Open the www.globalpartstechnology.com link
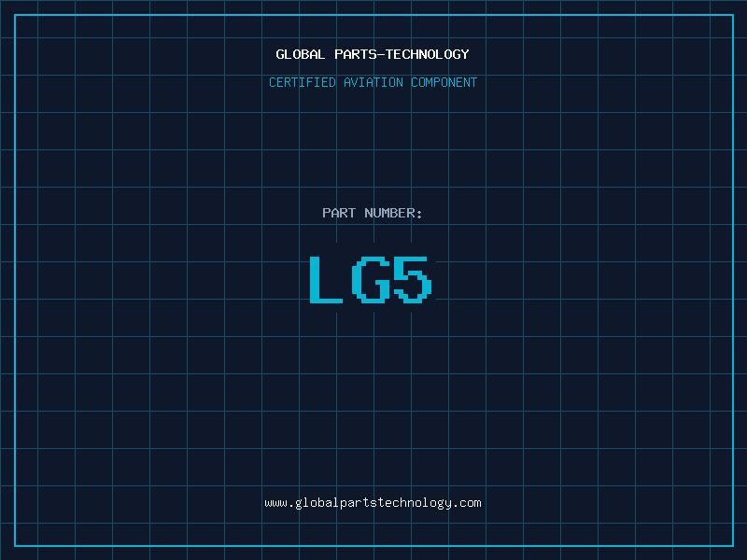The image size is (747, 560). click(373, 503)
